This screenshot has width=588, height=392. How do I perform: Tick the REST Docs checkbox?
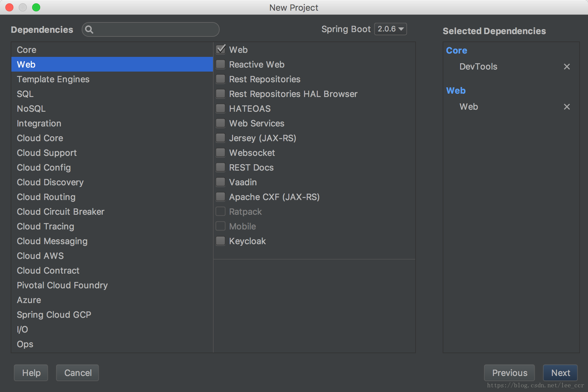coord(221,167)
